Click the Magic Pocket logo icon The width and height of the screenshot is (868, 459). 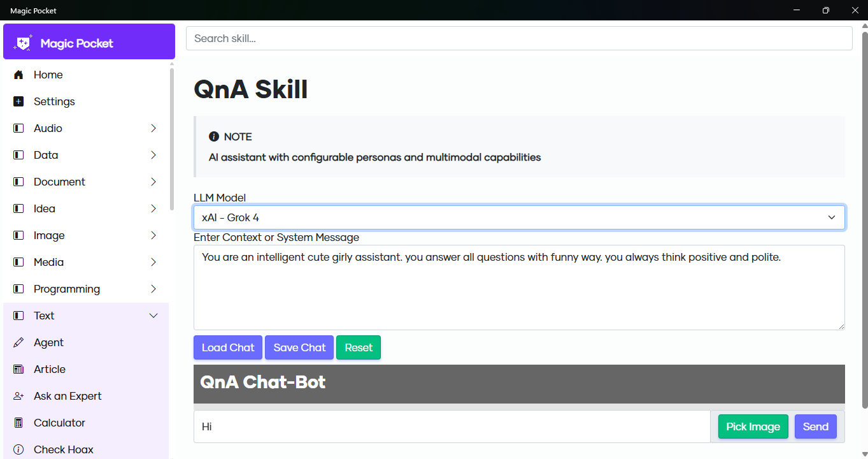(x=23, y=43)
